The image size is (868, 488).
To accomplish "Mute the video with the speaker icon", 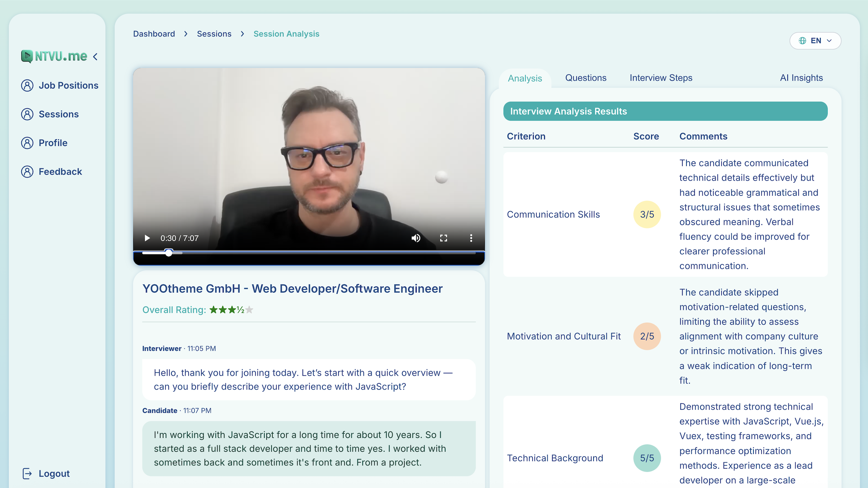I will 416,238.
